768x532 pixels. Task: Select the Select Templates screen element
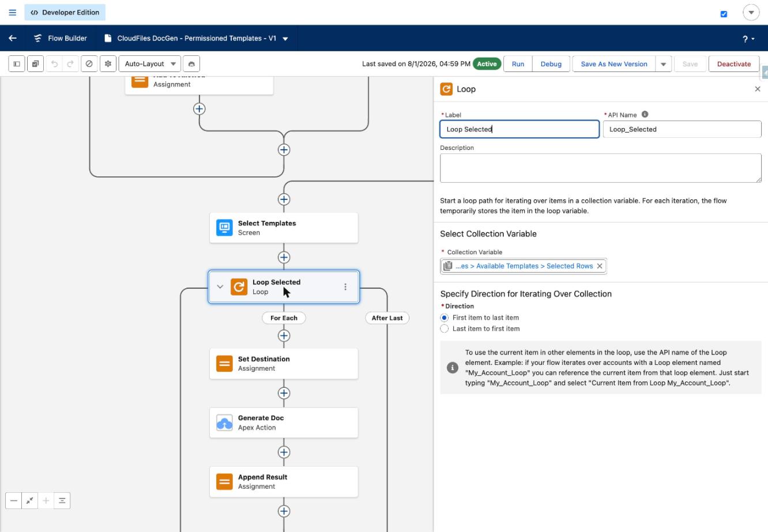pos(284,228)
